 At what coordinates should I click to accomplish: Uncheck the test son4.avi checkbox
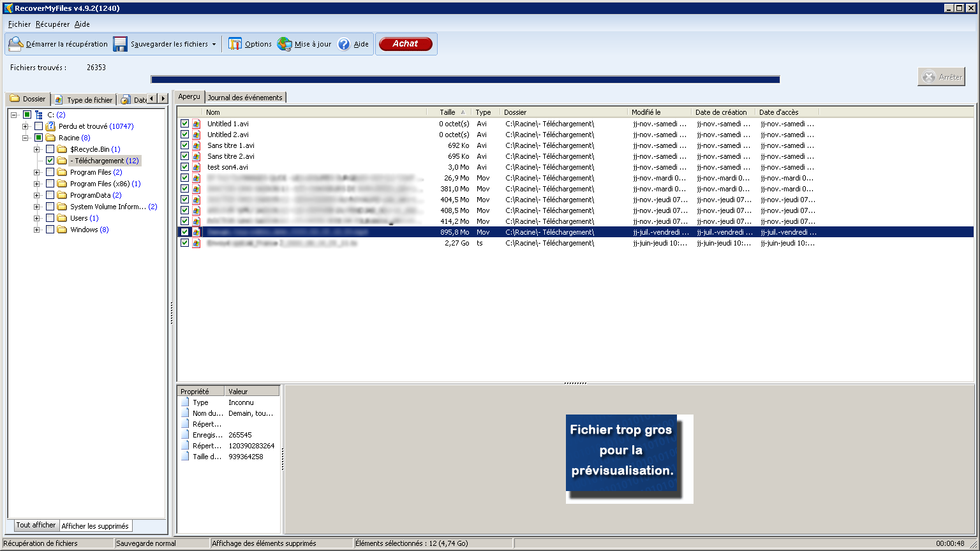click(184, 167)
